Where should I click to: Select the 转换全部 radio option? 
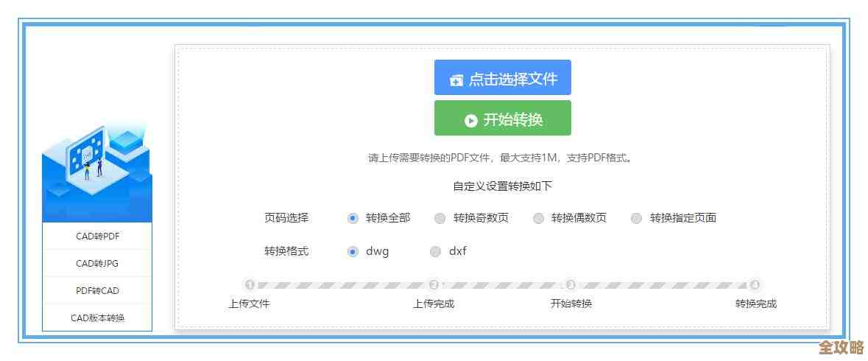pos(353,218)
